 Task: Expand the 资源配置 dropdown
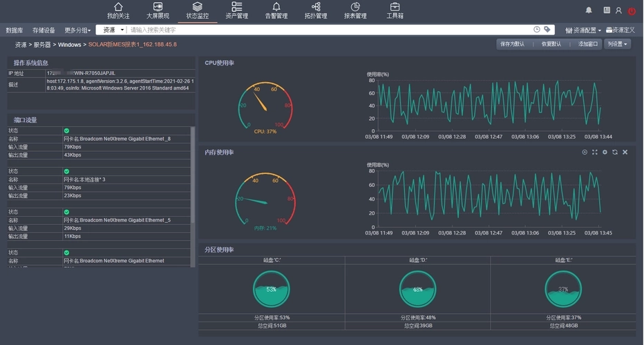(x=583, y=30)
